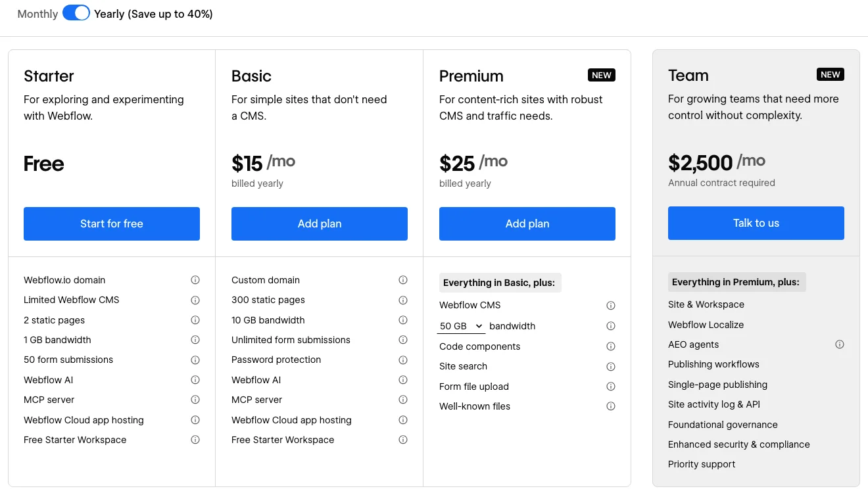Click the $2,500 /mo price
The width and height of the screenshot is (868, 493).
[717, 162]
